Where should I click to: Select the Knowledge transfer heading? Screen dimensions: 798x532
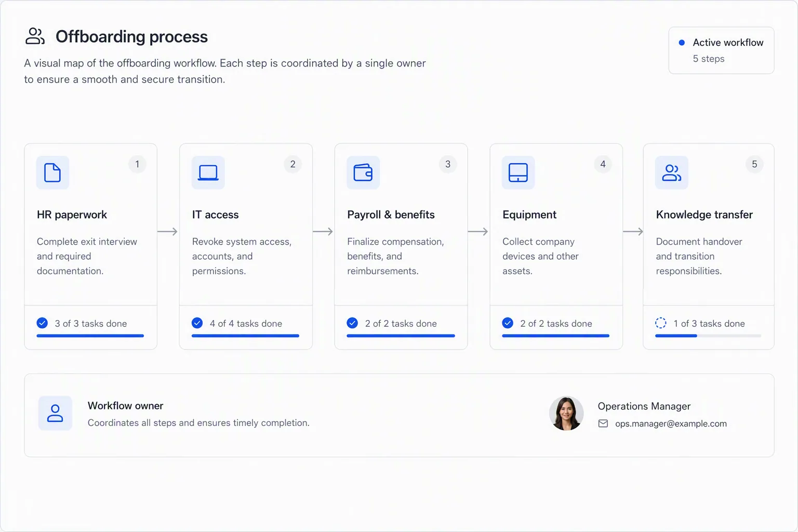pyautogui.click(x=704, y=215)
